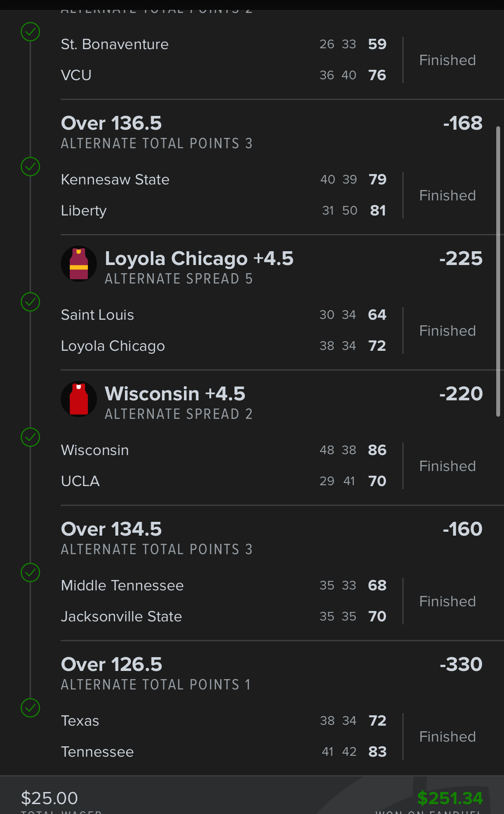
Task: Click Finished status for Texas vs Tennessee
Action: [447, 737]
